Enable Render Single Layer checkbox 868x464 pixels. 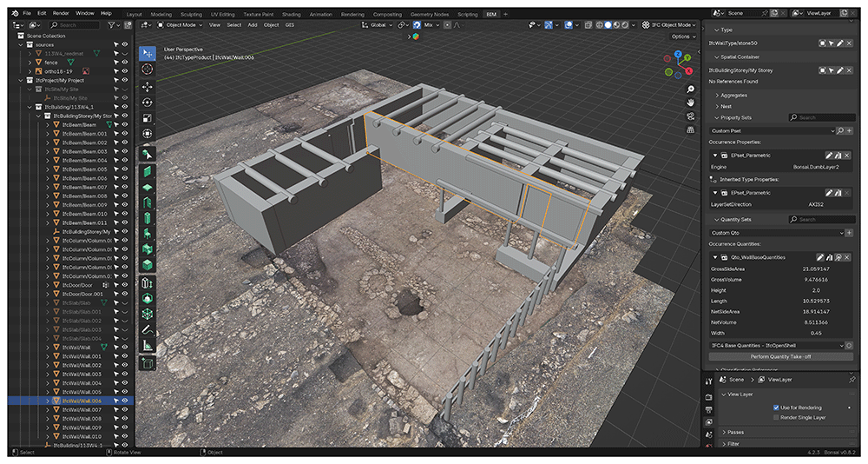pyautogui.click(x=776, y=417)
